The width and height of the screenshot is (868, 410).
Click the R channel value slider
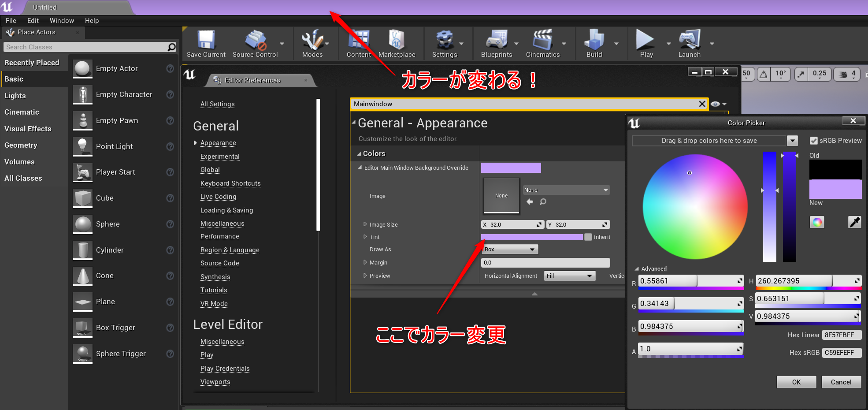coord(691,281)
